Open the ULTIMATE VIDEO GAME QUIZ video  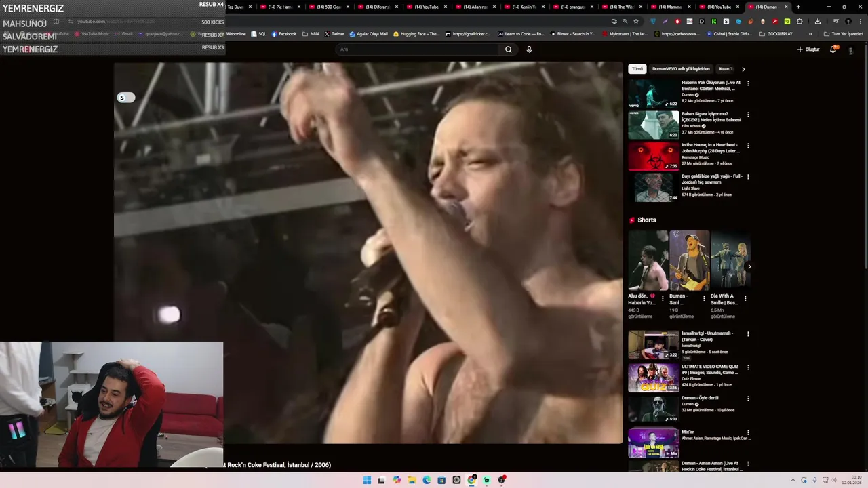653,378
